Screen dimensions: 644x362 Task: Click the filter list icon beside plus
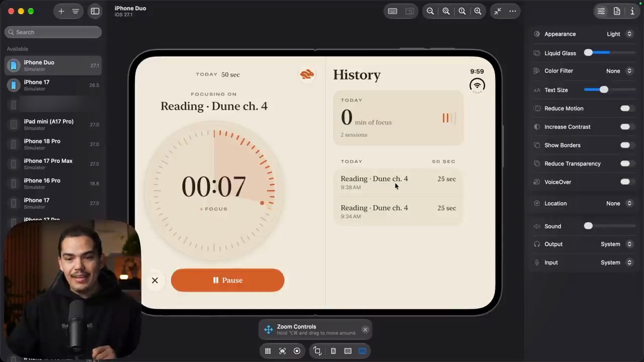(75, 11)
